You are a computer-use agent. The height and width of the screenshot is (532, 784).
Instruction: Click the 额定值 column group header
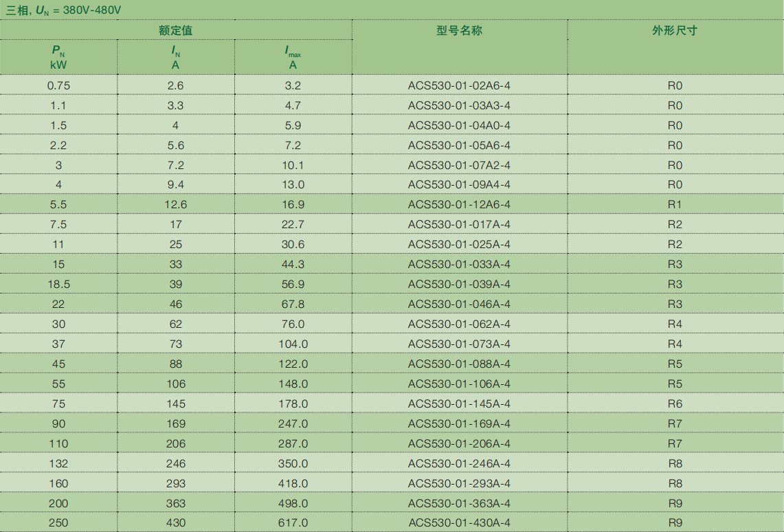pos(176,30)
